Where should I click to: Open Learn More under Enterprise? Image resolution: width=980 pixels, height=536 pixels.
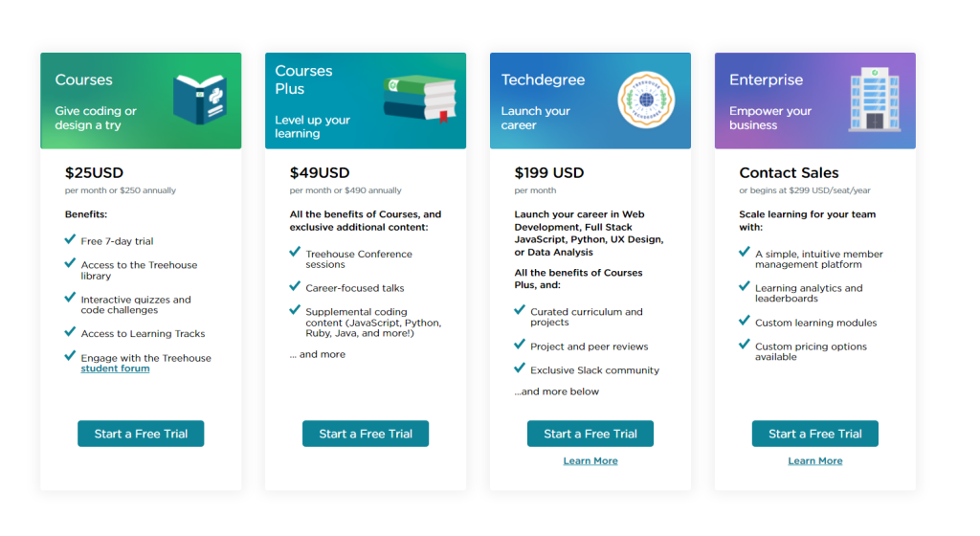(815, 461)
